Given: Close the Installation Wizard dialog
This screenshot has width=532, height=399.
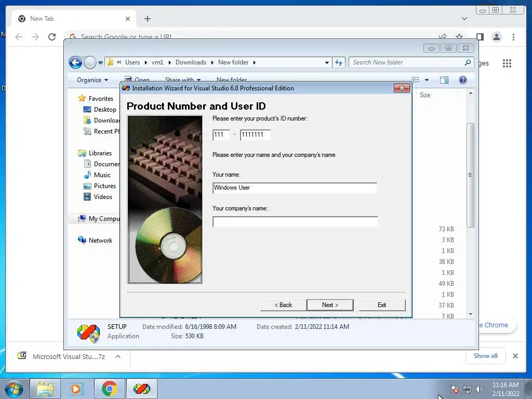Looking at the screenshot, I should 402,88.
